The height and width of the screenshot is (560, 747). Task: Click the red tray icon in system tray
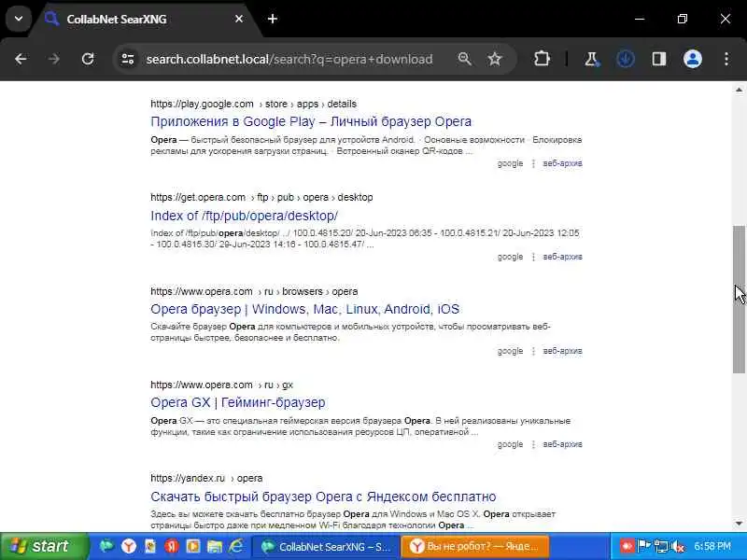pyautogui.click(x=627, y=546)
